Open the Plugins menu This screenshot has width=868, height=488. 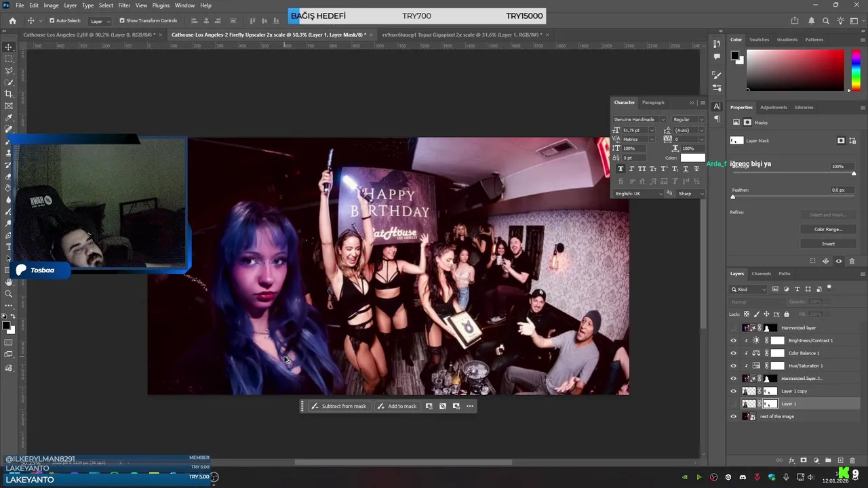point(161,5)
